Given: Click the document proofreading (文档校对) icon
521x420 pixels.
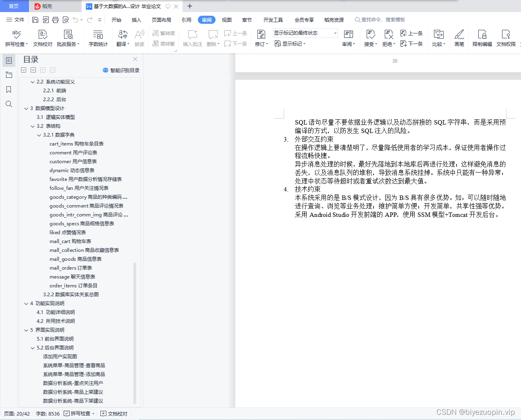Looking at the screenshot, I should coord(43,38).
